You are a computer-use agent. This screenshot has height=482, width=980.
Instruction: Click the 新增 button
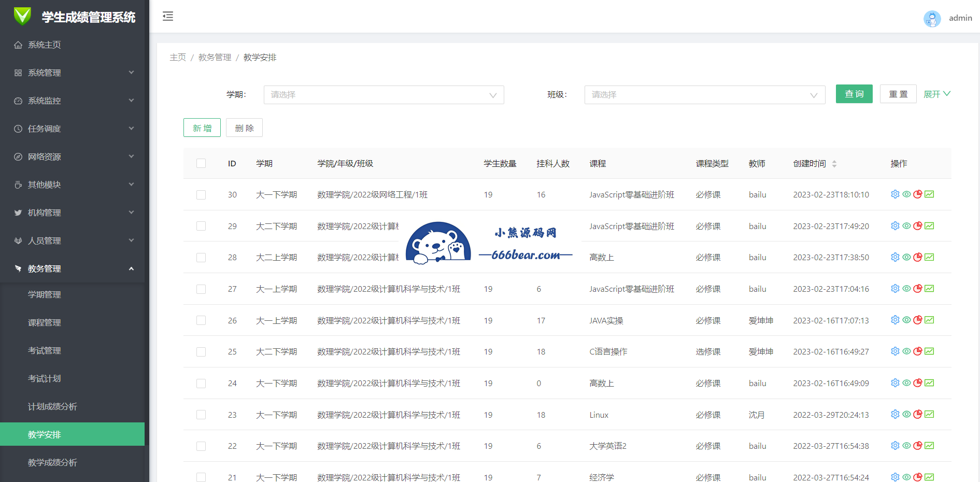(x=202, y=128)
